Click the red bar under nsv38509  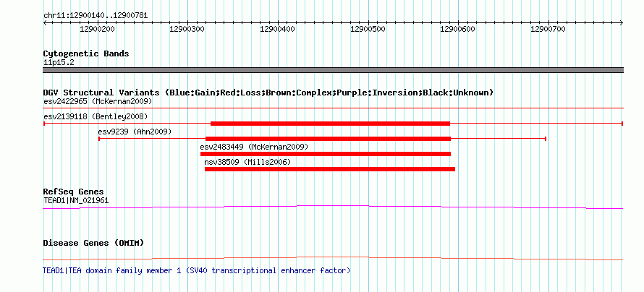tap(330, 169)
